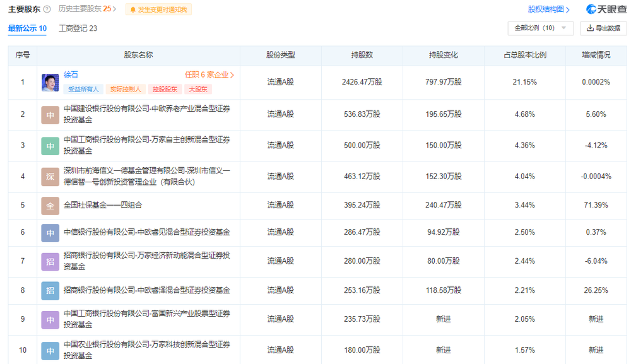Click the 增减情况 column header
The height and width of the screenshot is (364, 631).
coord(596,55)
